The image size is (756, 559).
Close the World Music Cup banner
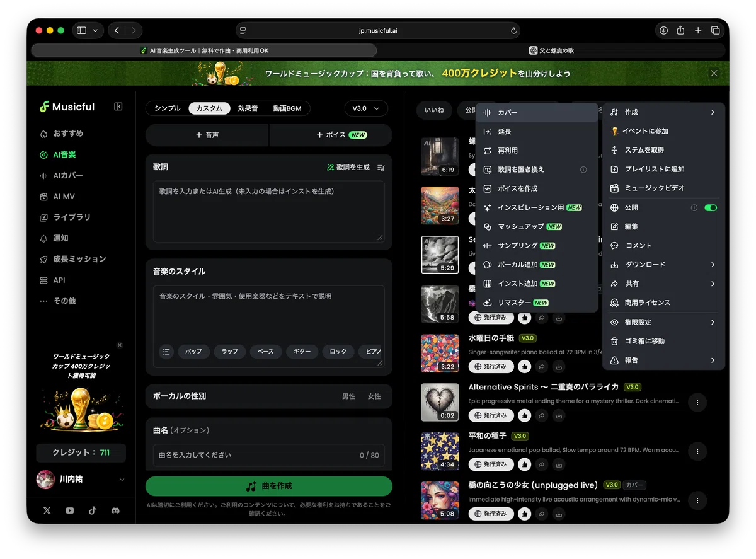click(714, 73)
